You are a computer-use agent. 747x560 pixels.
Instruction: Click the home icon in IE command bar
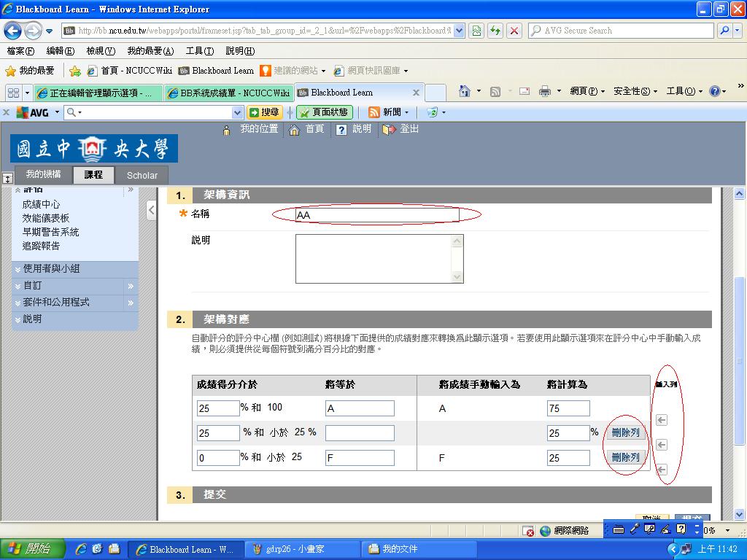pos(464,91)
